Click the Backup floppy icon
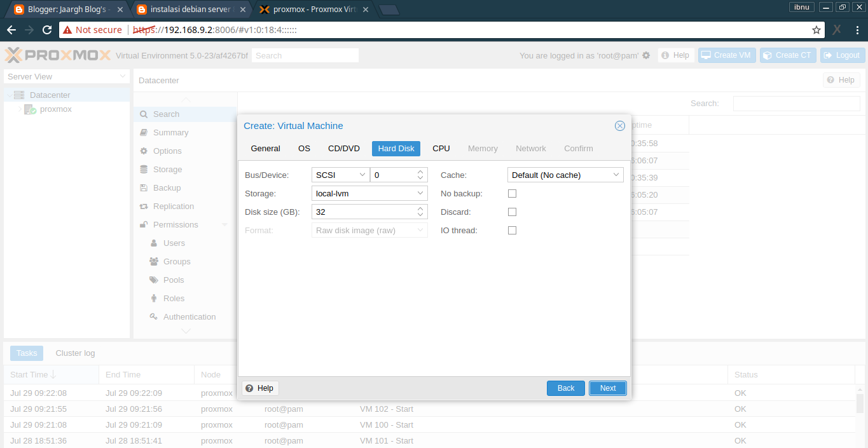868x448 pixels. pyautogui.click(x=144, y=188)
